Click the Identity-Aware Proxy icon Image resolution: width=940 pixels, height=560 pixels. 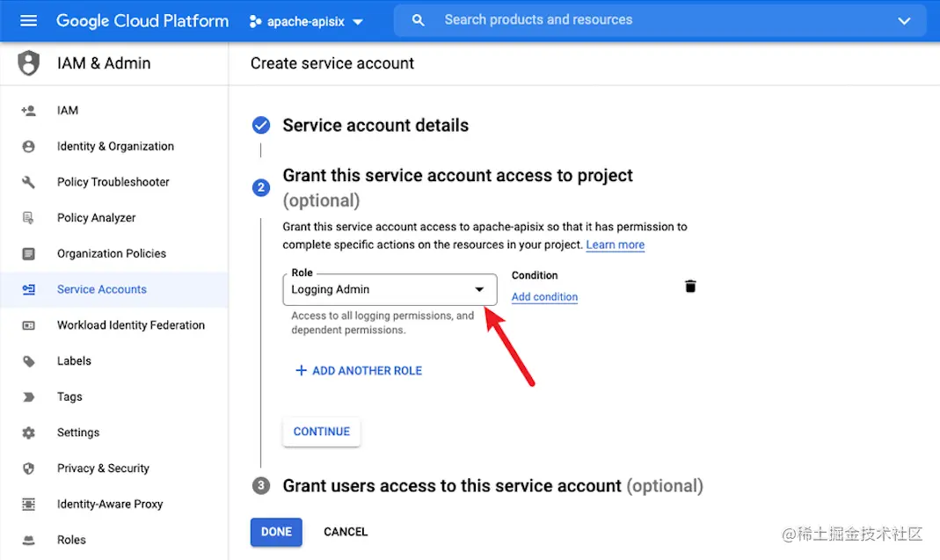tap(28, 505)
